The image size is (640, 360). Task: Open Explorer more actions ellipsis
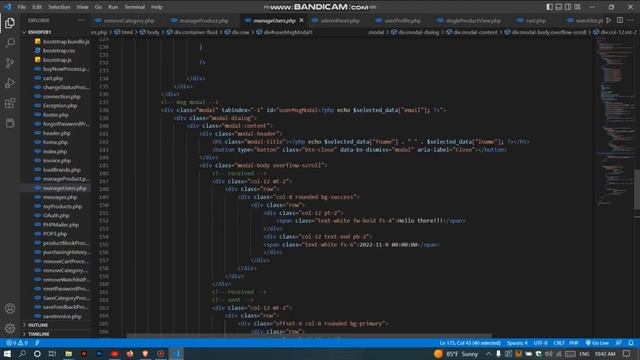coord(81,20)
